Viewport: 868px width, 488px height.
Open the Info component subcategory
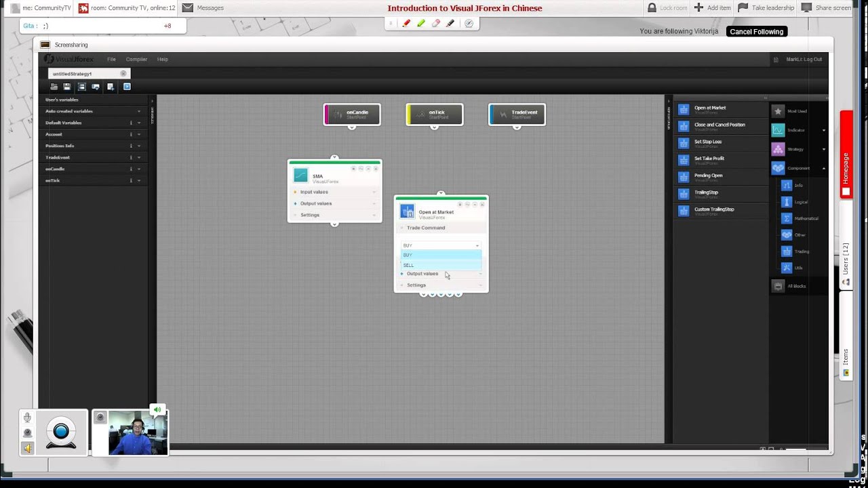click(x=787, y=185)
